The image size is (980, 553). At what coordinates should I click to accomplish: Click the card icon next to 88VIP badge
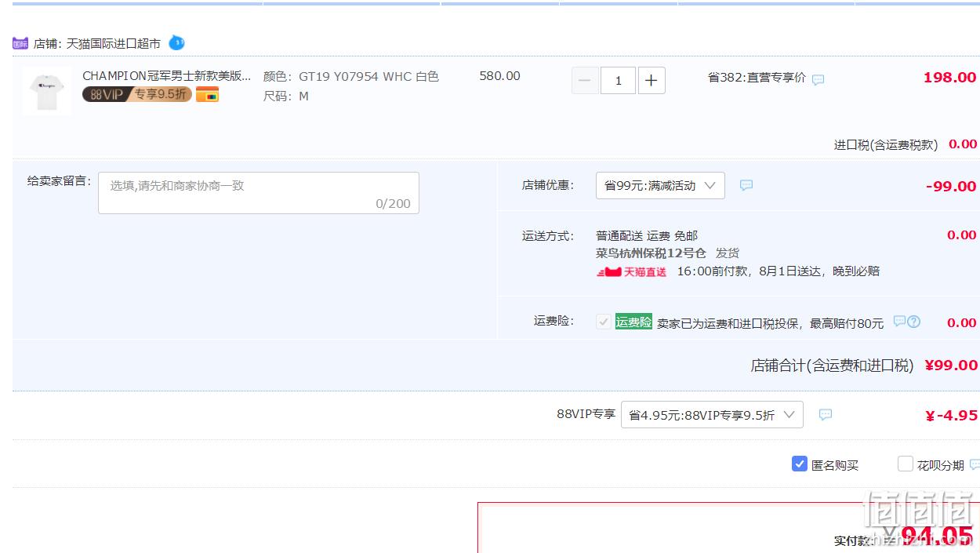(x=208, y=95)
